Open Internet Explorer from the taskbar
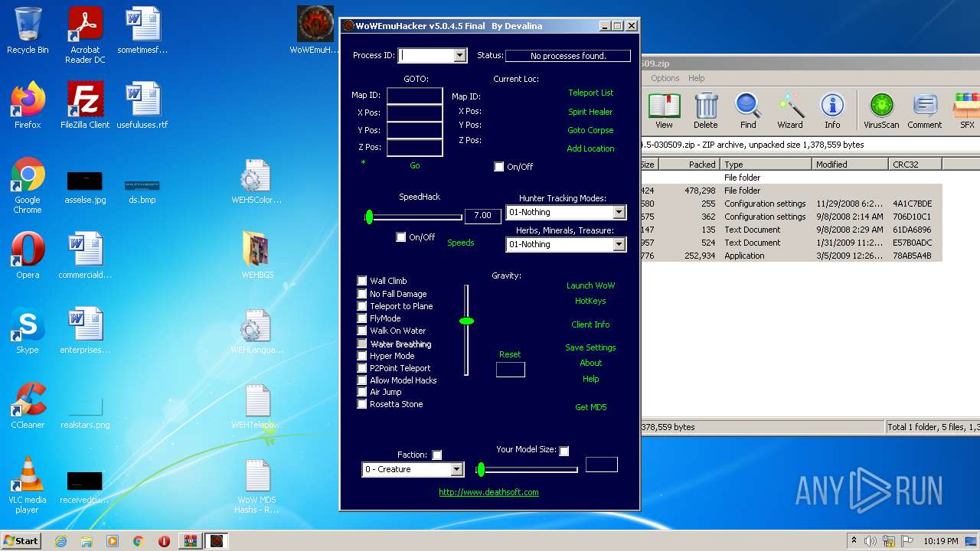The height and width of the screenshot is (551, 980). (x=60, y=541)
